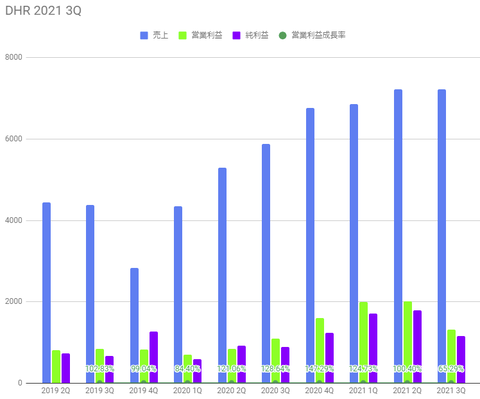This screenshot has height=399, width=480.
Task: Click the 2019 2Q x-axis label
Action: [56, 390]
